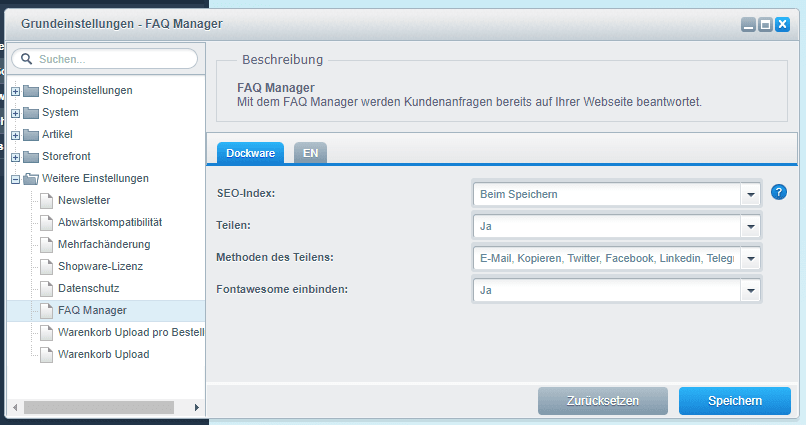
Task: Click the Artikel folder icon
Action: [30, 135]
